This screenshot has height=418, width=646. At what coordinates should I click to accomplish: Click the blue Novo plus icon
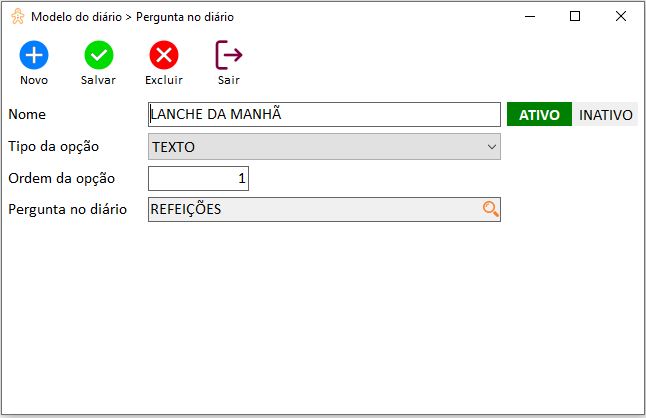pyautogui.click(x=34, y=55)
